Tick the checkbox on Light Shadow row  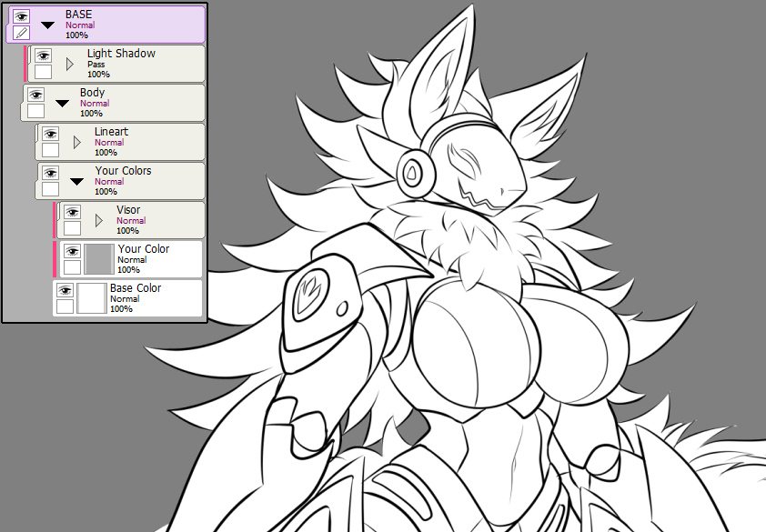coord(43,72)
